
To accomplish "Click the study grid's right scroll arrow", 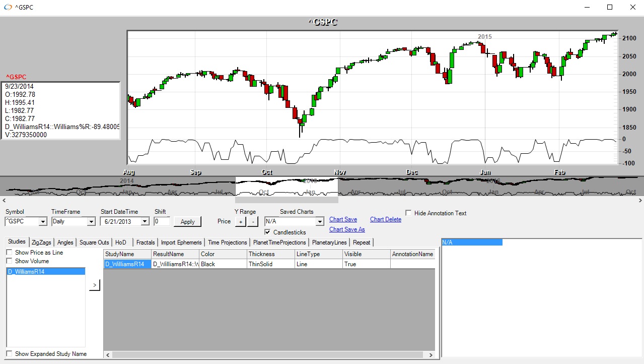I will coord(431,355).
